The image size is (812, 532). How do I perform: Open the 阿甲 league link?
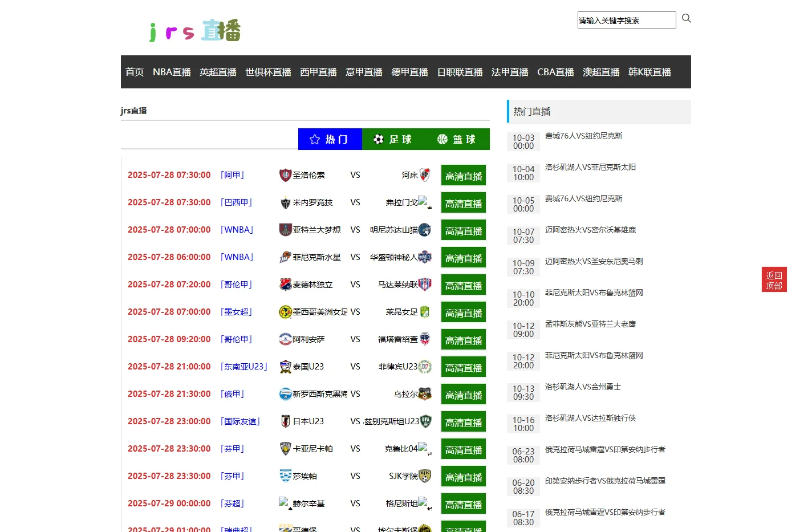click(233, 175)
